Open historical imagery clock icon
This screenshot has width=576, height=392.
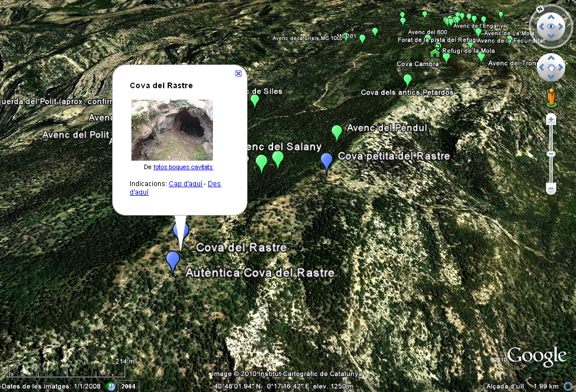pos(110,386)
